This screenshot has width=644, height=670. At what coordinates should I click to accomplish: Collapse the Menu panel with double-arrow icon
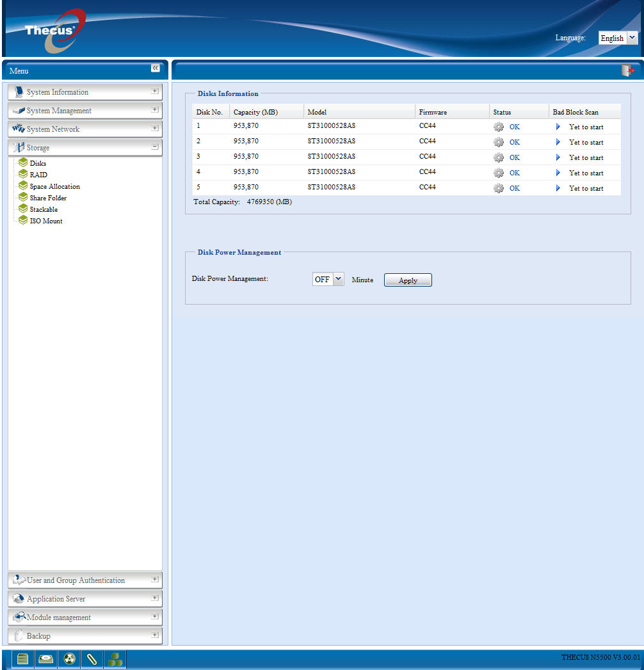coord(155,68)
